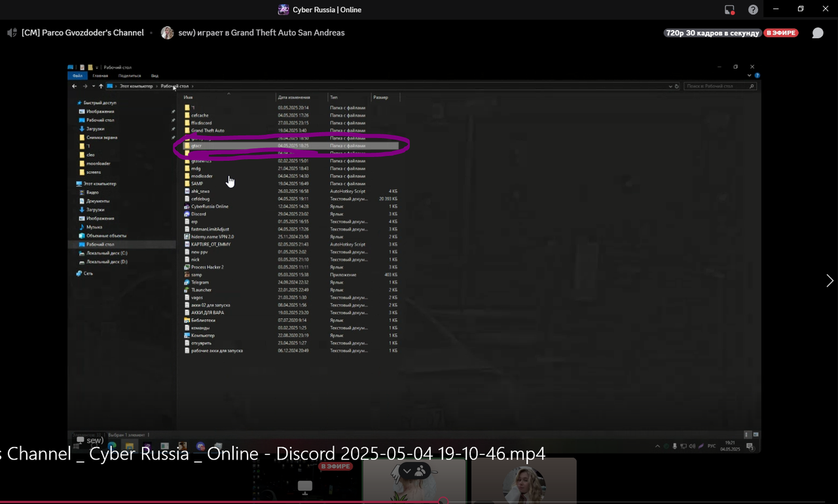The image size is (838, 504).
Task: Go to the next stream with right chevron
Action: click(829, 281)
